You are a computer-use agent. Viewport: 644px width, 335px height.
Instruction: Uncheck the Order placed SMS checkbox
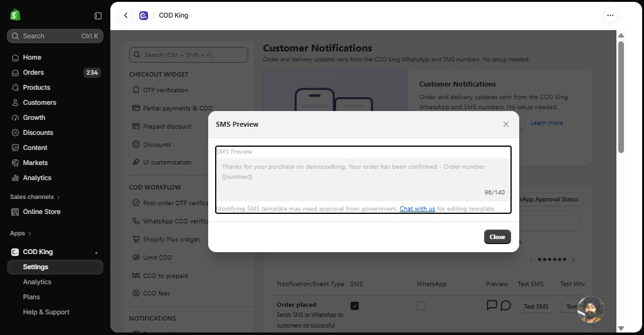coord(355,306)
